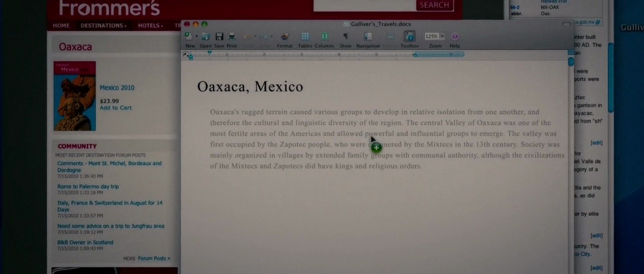Image resolution: width=644 pixels, height=274 pixels.
Task: Click the Redo arrow icon
Action: [264, 36]
